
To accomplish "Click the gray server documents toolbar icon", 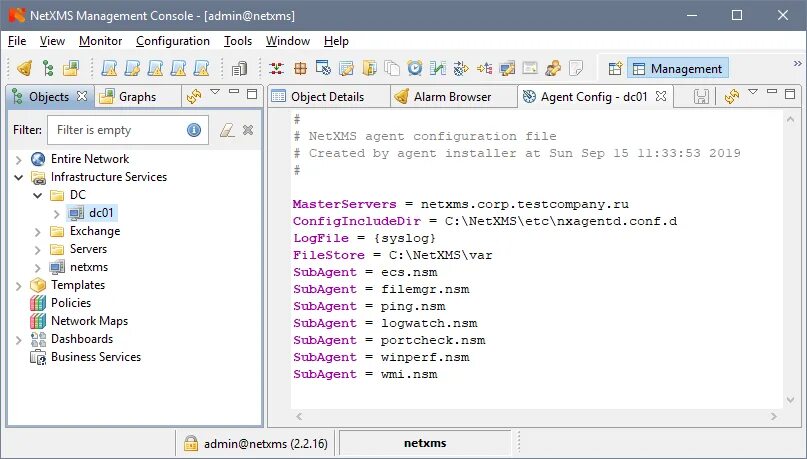I will coord(239,68).
